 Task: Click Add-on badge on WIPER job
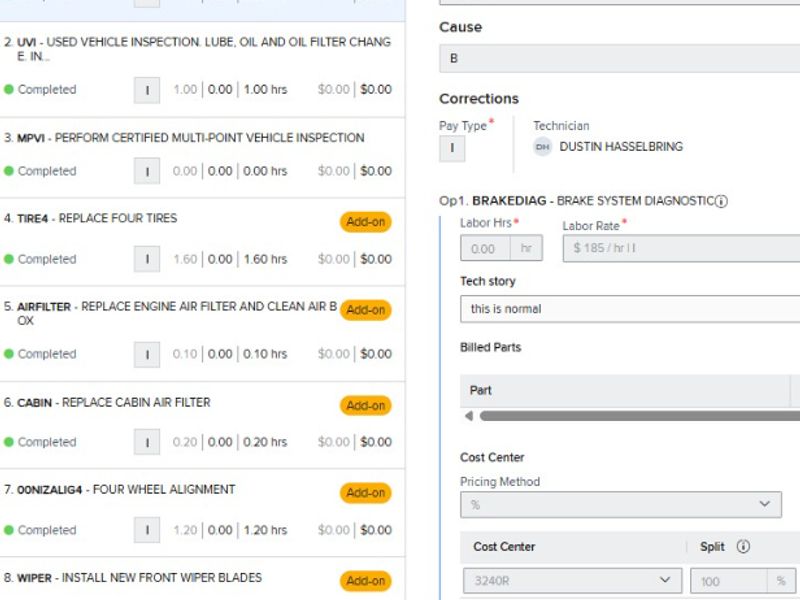tap(365, 581)
